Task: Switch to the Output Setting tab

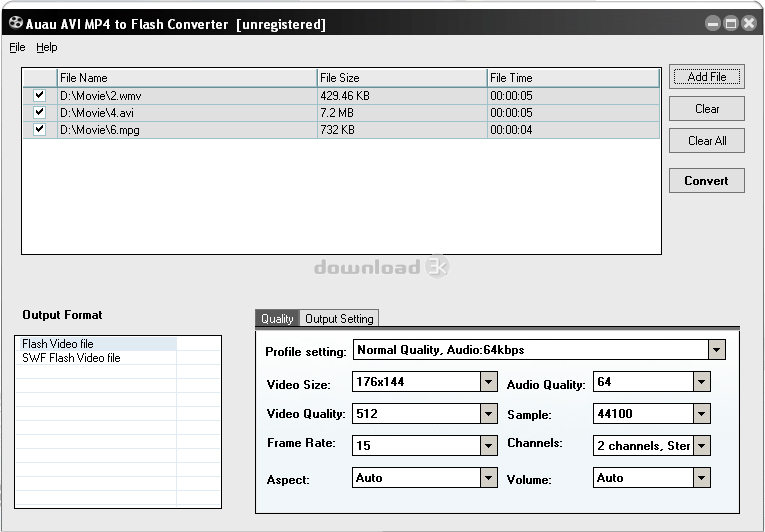Action: tap(339, 319)
